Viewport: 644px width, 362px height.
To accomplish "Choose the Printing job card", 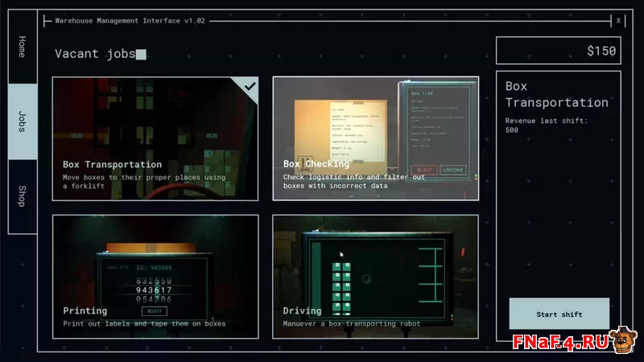I will pos(155,275).
